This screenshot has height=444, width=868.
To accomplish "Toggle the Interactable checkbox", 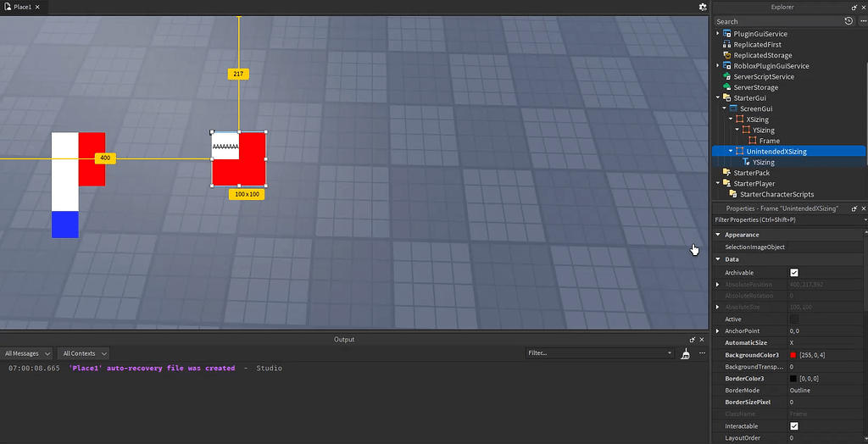I will pos(793,426).
